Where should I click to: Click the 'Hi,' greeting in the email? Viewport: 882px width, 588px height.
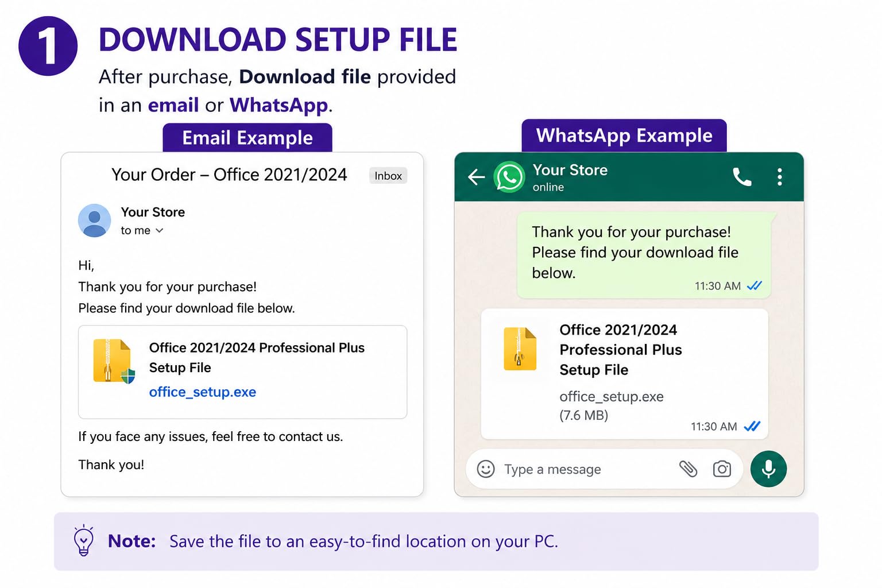click(86, 265)
